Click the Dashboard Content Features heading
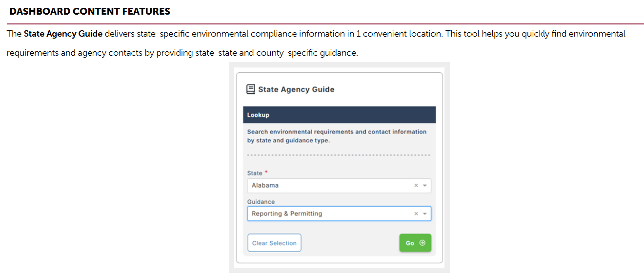644x277 pixels. click(x=90, y=11)
